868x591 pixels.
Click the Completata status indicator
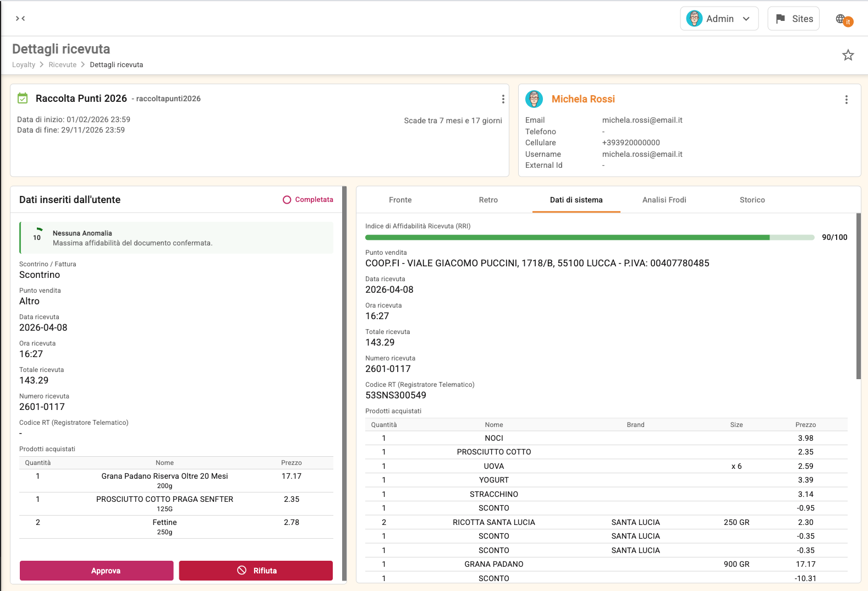(308, 200)
